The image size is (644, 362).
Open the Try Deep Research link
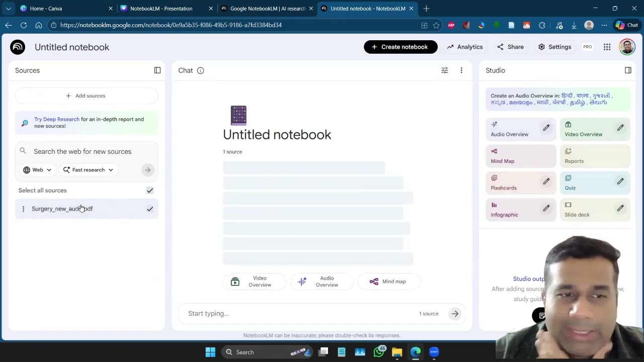point(57,119)
